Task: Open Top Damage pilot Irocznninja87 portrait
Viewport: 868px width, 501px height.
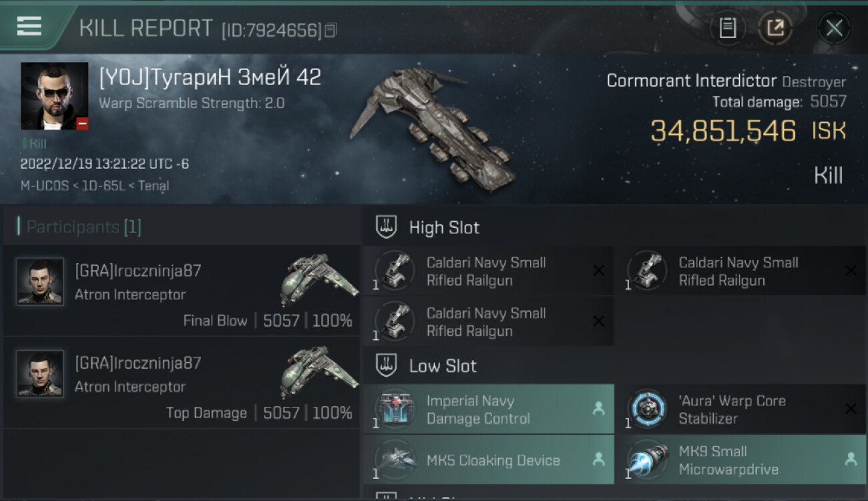Action: point(40,374)
